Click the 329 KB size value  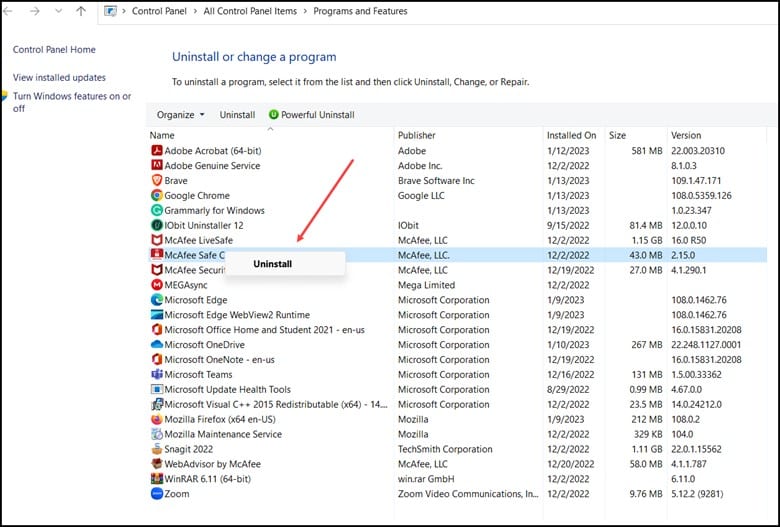tap(648, 434)
